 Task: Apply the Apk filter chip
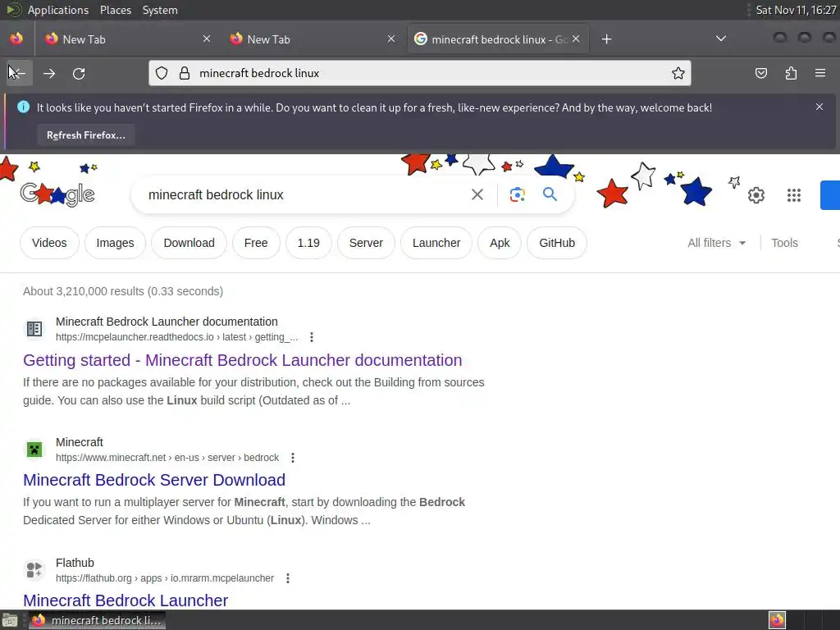point(500,243)
